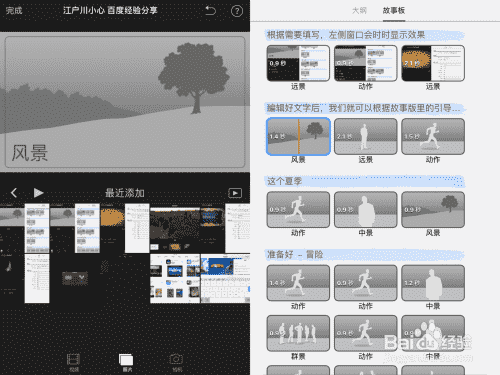
Task: Select the orange 2.1秒 远景 clip
Action: click(433, 63)
